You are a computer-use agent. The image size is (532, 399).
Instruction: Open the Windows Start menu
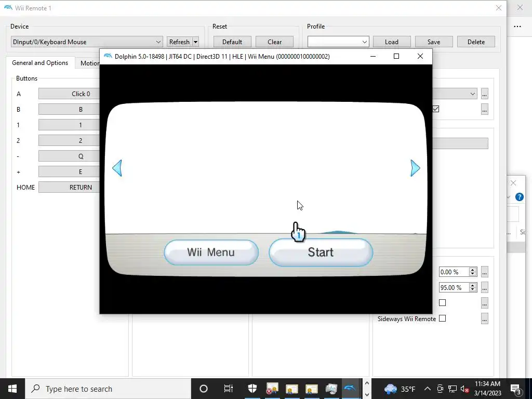12,389
